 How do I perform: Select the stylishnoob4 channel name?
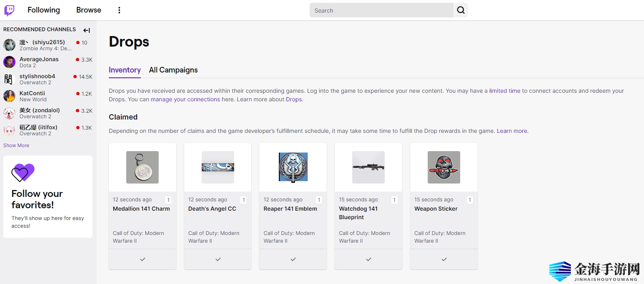click(x=37, y=76)
